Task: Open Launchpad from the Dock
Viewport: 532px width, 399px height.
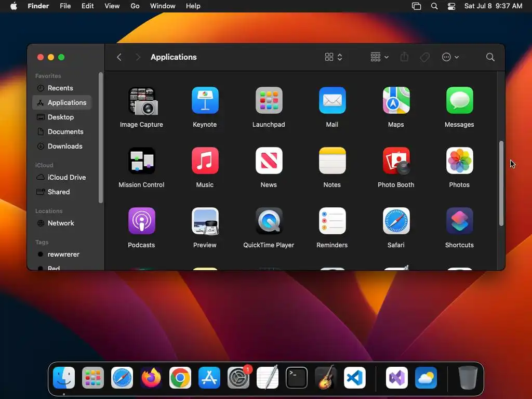Action: point(93,378)
